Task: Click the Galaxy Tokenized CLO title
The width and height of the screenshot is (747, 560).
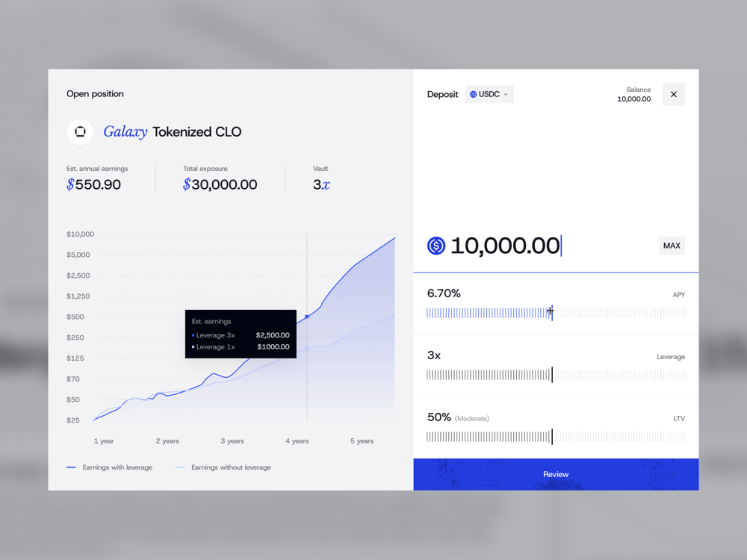Action: click(x=173, y=132)
